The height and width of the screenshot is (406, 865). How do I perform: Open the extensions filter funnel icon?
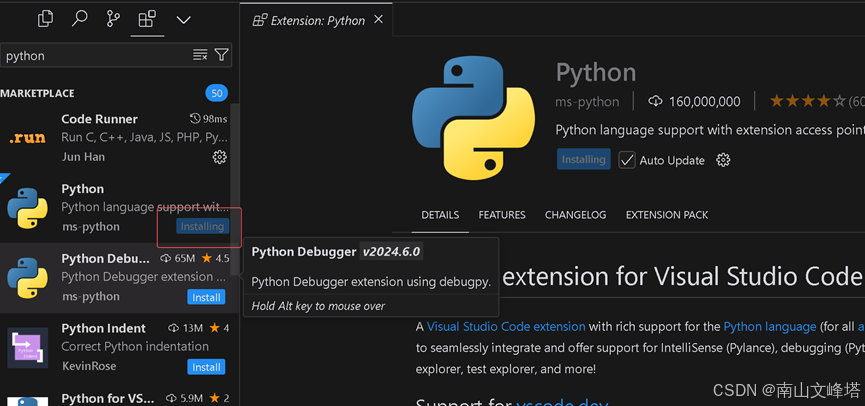point(221,55)
